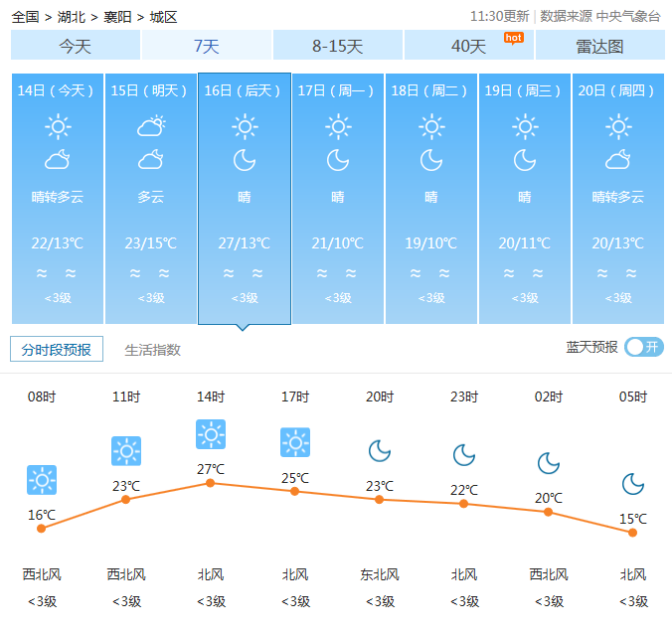Image resolution: width=672 pixels, height=635 pixels.
Task: Select the 生活指数 tab
Action: tap(153, 350)
